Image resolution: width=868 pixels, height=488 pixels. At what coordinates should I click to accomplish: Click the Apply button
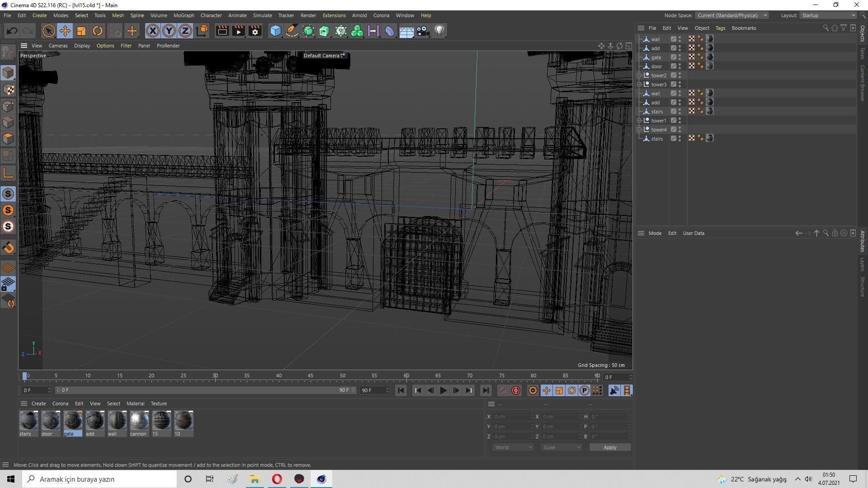point(610,447)
